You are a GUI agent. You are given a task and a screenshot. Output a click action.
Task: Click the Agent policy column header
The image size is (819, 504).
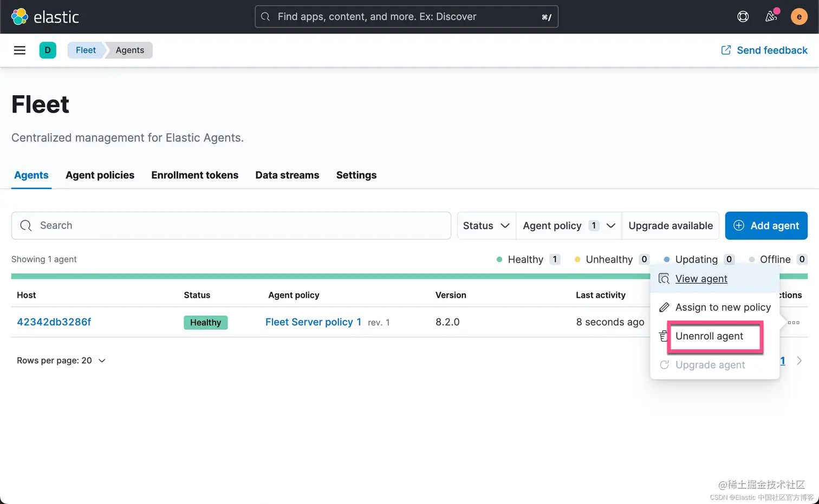point(294,295)
